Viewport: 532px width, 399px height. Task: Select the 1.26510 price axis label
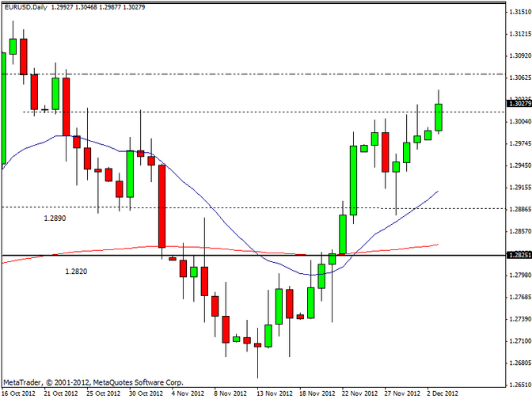coord(519,363)
